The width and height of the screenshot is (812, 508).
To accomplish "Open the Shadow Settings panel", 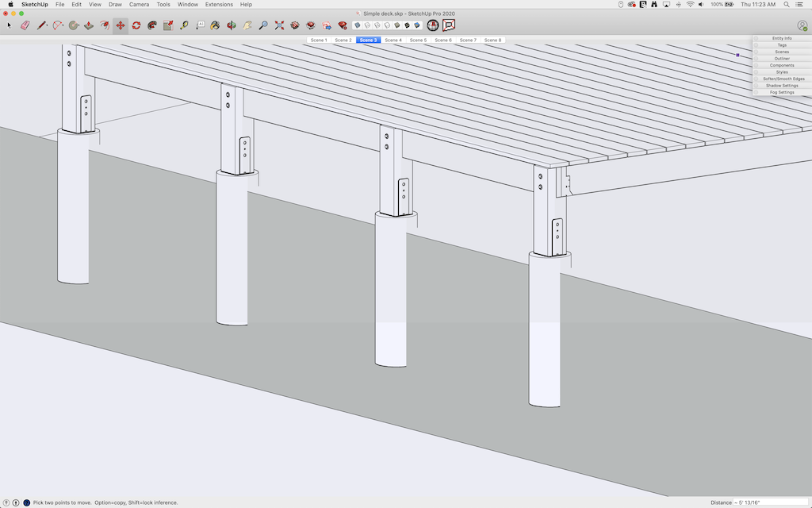I will (x=782, y=86).
